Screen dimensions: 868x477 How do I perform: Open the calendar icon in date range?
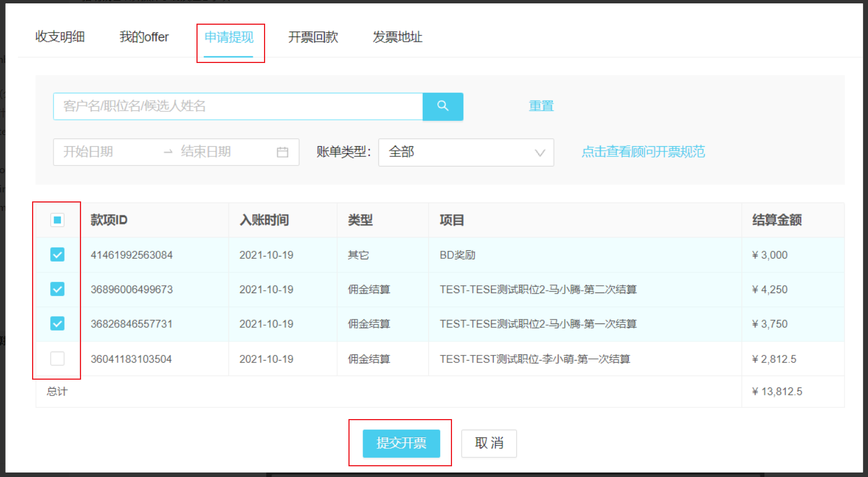click(283, 152)
